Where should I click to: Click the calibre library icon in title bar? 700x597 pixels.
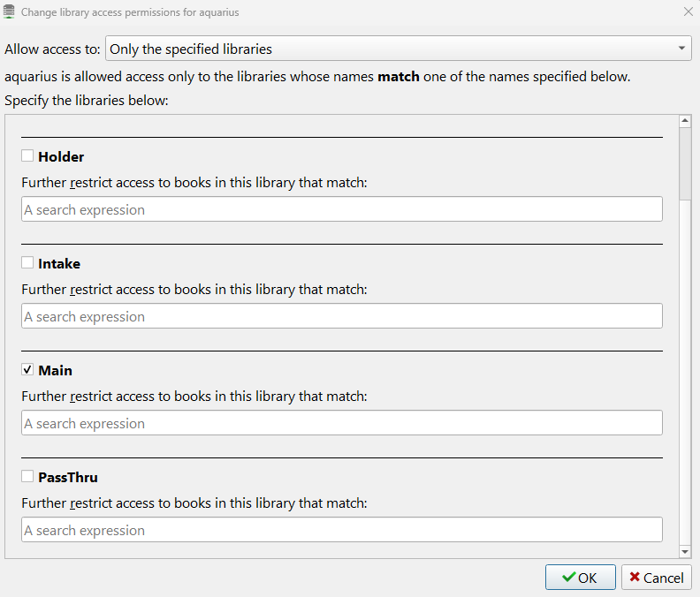tap(10, 12)
